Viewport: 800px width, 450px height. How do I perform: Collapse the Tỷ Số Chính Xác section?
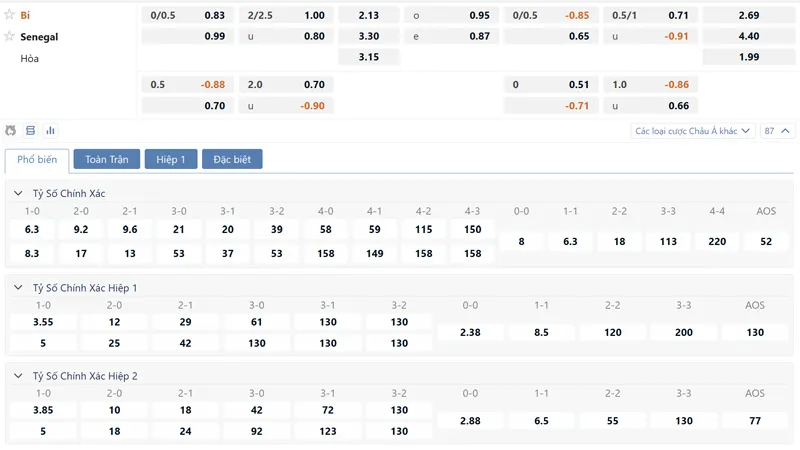(x=18, y=193)
